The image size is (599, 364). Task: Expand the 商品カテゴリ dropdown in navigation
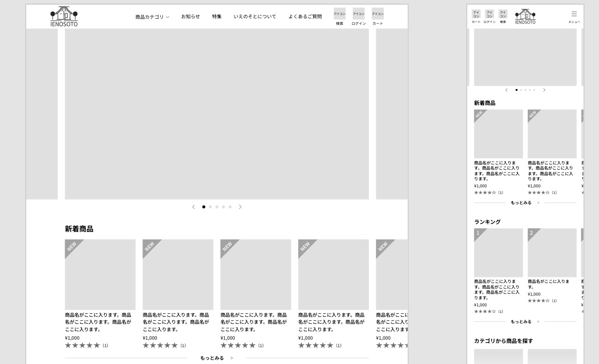click(152, 17)
